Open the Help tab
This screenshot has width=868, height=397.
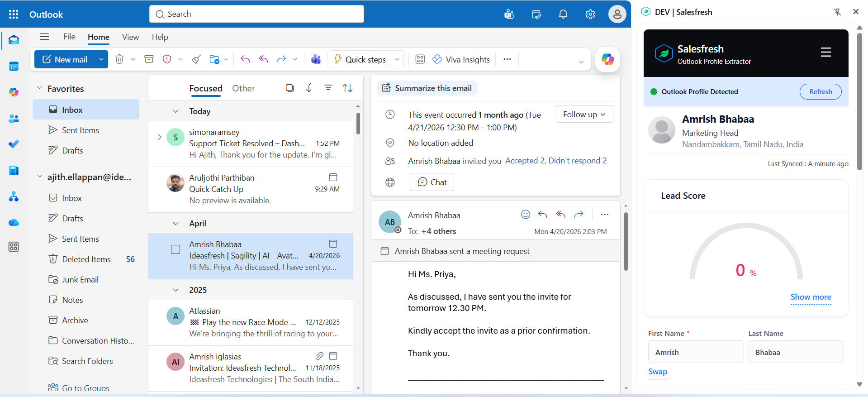[x=160, y=37]
